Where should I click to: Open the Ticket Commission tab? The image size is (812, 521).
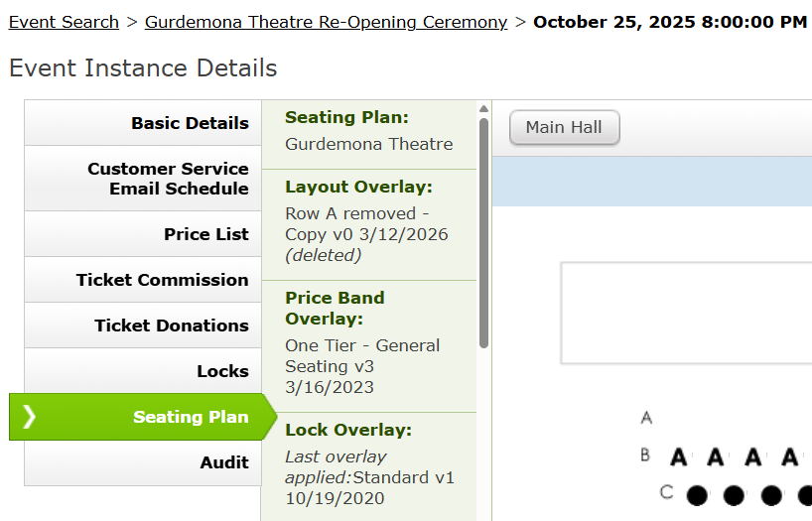tap(143, 280)
